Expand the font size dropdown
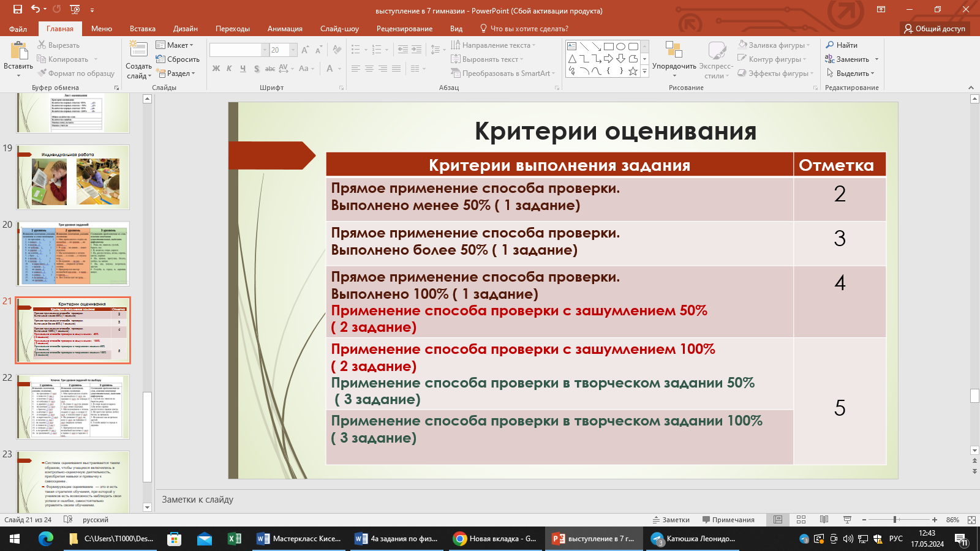This screenshot has height=551, width=980. click(293, 50)
